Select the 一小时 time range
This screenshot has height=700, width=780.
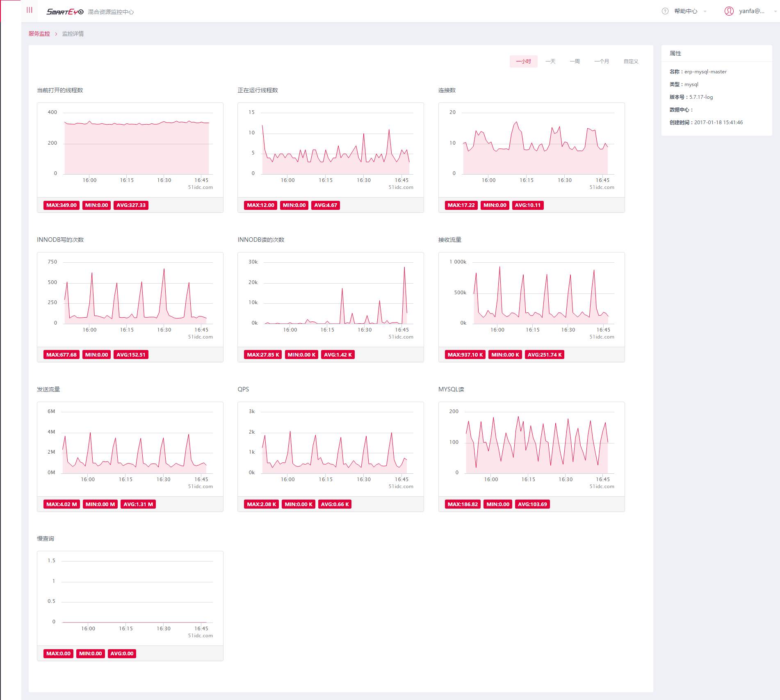(x=523, y=61)
